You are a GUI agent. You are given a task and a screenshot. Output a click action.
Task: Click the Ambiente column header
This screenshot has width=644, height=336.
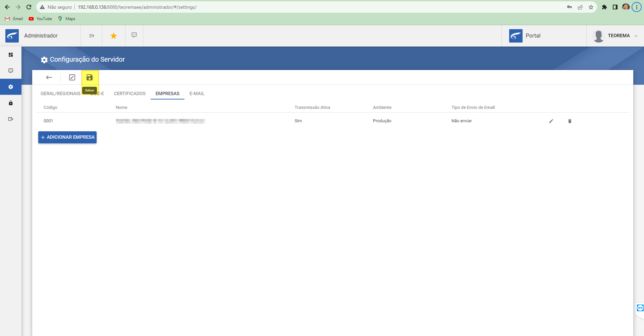[x=382, y=108]
